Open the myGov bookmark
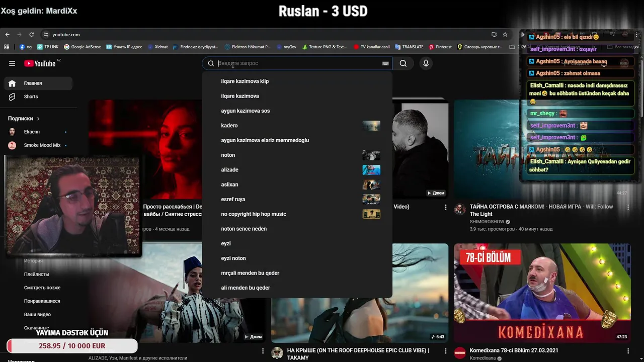The width and height of the screenshot is (644, 362). pyautogui.click(x=286, y=47)
